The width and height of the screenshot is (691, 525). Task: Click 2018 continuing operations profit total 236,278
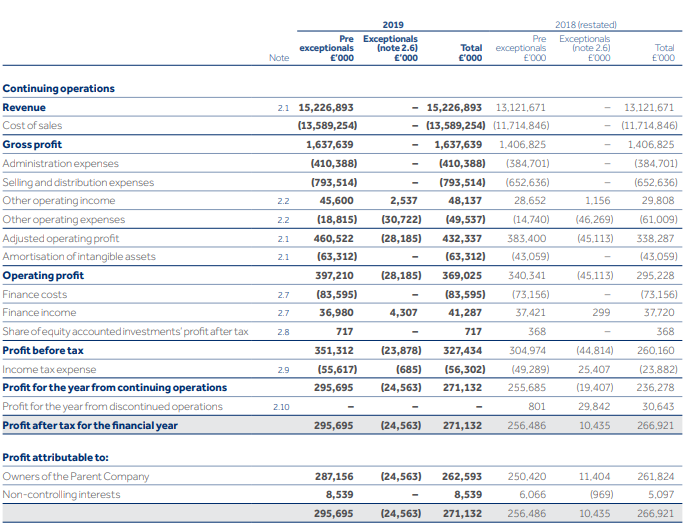[x=655, y=387]
